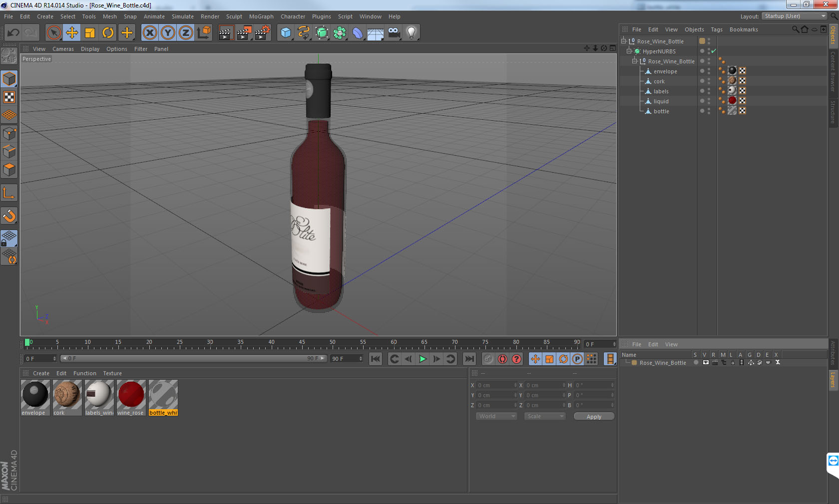Image resolution: width=839 pixels, height=504 pixels.
Task: Toggle visibility dot of envelope object
Action: click(702, 71)
